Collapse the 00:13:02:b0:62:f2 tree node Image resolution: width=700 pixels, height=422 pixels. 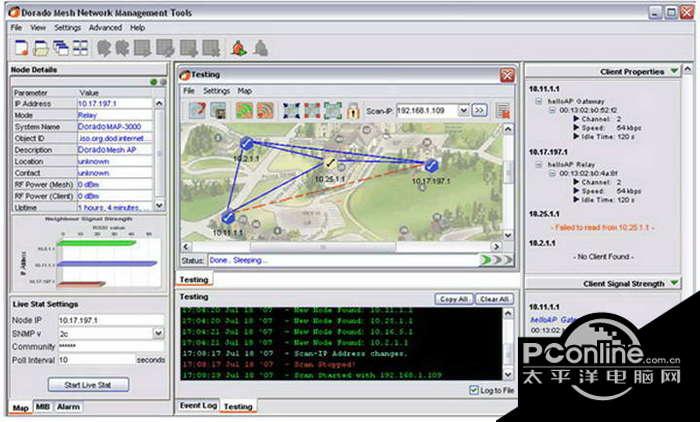pyautogui.click(x=552, y=110)
